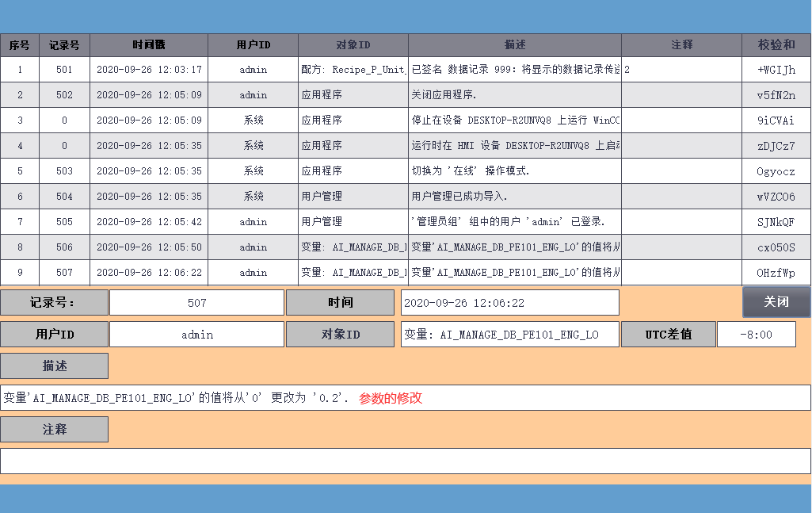Sort by the 校验和 column header
Image resolution: width=812 pixels, height=513 pixels.
coord(776,45)
